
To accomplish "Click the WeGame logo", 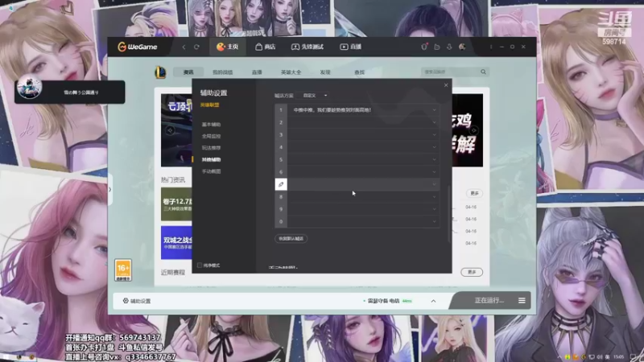I will point(137,47).
